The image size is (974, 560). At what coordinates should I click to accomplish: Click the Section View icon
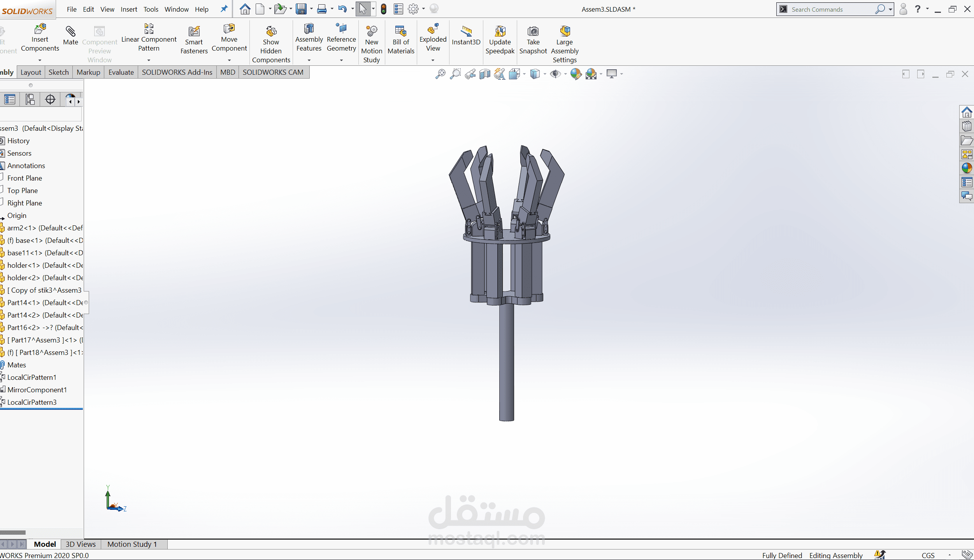485,74
